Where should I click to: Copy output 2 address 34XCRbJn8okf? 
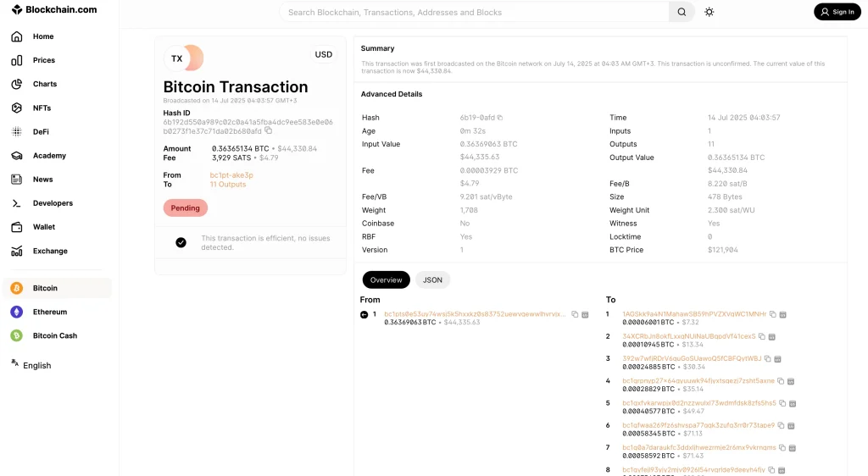(x=762, y=337)
